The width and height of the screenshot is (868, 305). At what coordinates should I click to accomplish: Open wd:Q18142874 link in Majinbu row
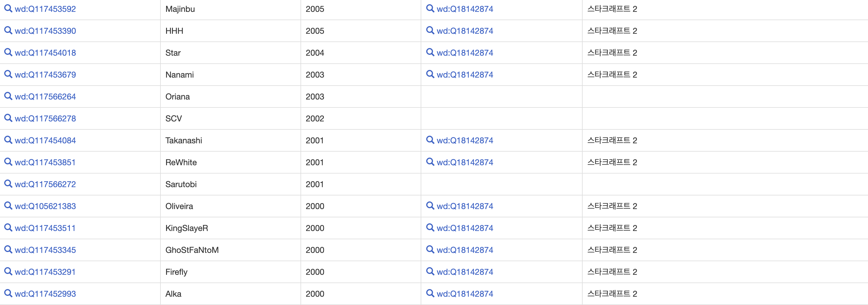(x=465, y=9)
